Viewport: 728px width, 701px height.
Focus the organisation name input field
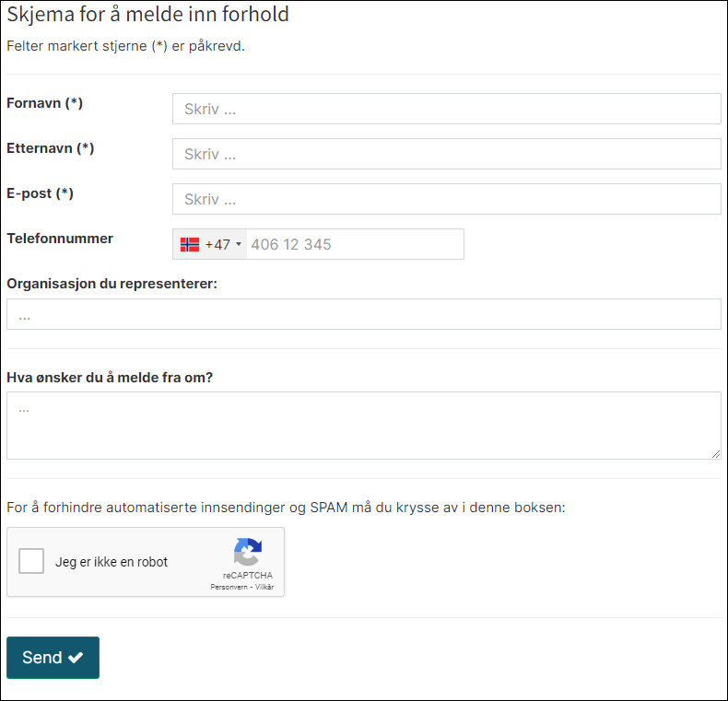tap(363, 314)
